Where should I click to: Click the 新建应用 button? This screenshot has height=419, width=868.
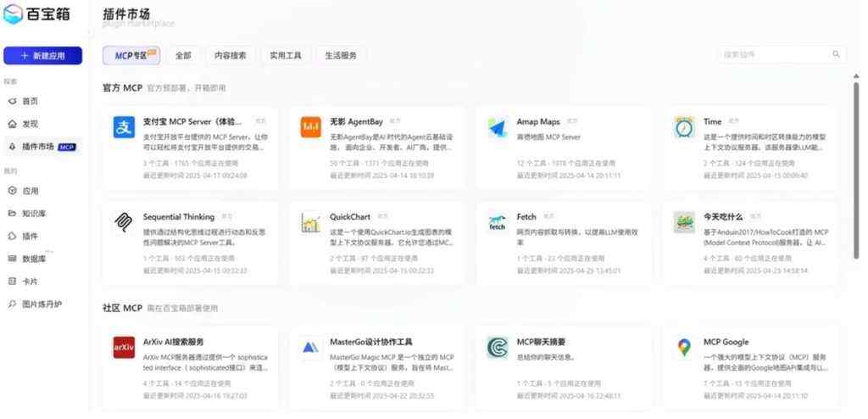[x=42, y=55]
